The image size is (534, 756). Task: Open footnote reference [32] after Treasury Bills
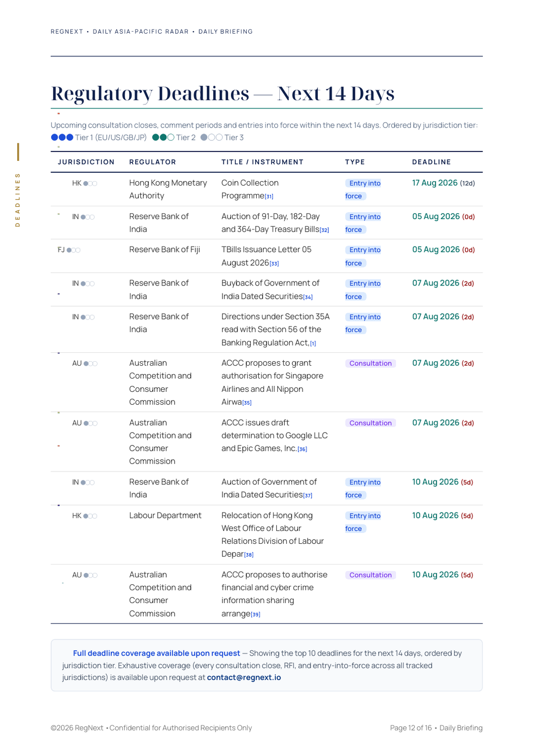point(324,230)
